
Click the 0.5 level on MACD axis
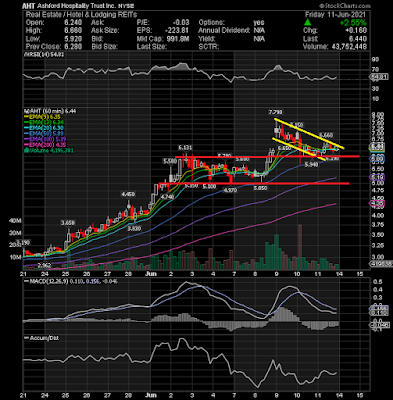pyautogui.click(x=377, y=282)
